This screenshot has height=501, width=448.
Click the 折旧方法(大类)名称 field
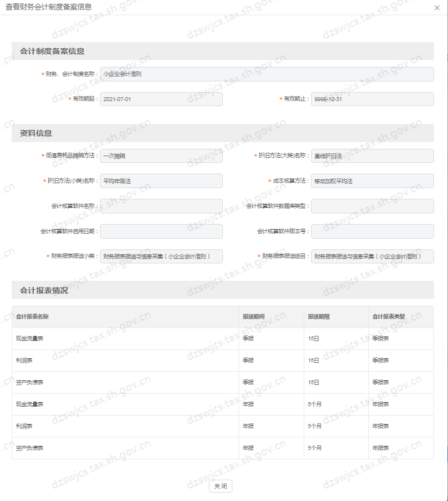click(372, 156)
